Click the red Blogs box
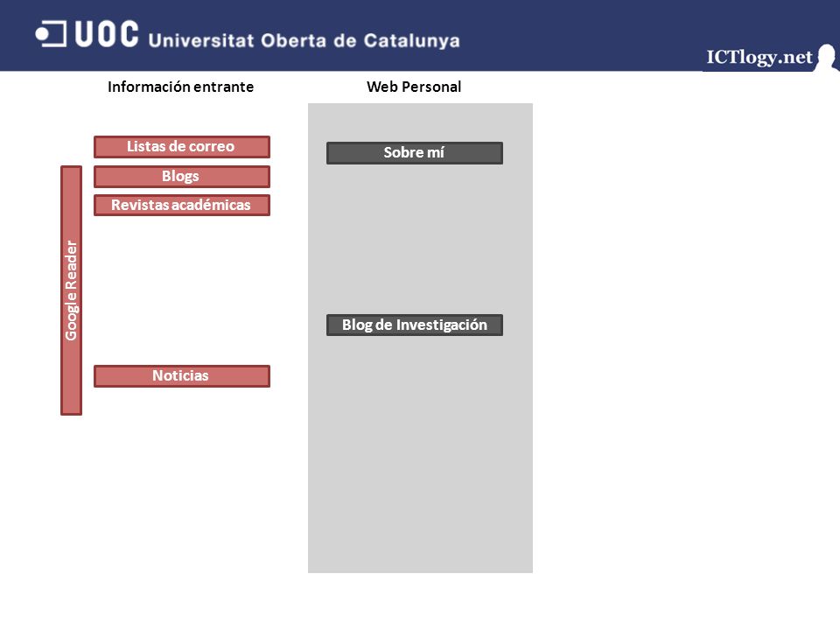This screenshot has height=630, width=840. (182, 176)
